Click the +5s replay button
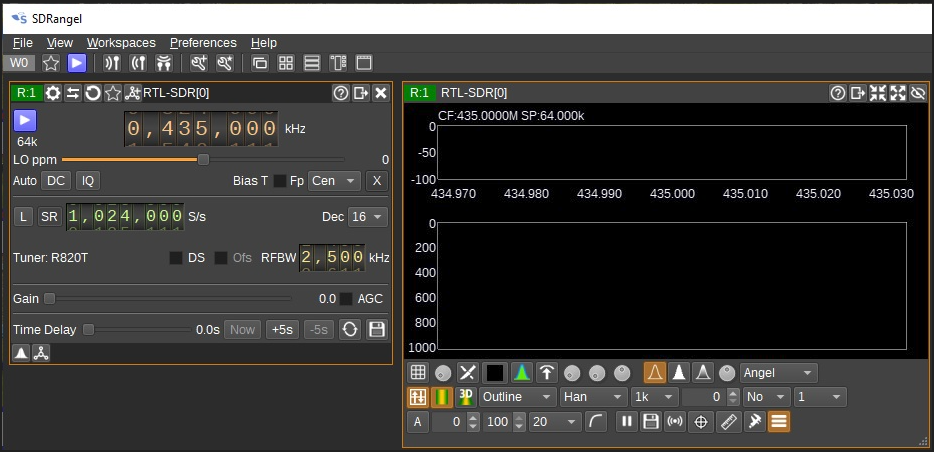 point(282,329)
